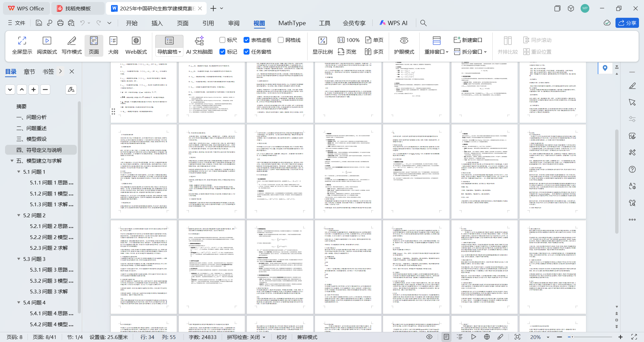Image resolution: width=644 pixels, height=342 pixels.
Task: Click 校对 proofread in status bar
Action: pos(282,337)
